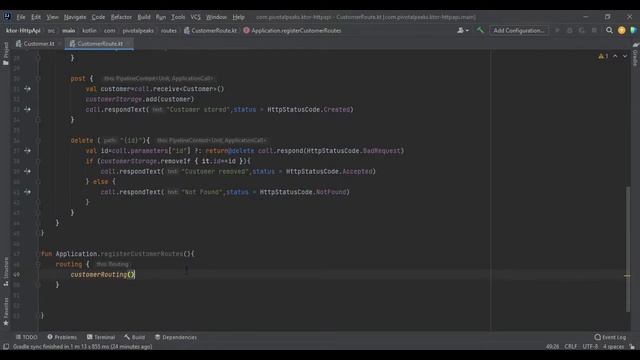Click the yellow IDE updates icon

[x=621, y=30]
